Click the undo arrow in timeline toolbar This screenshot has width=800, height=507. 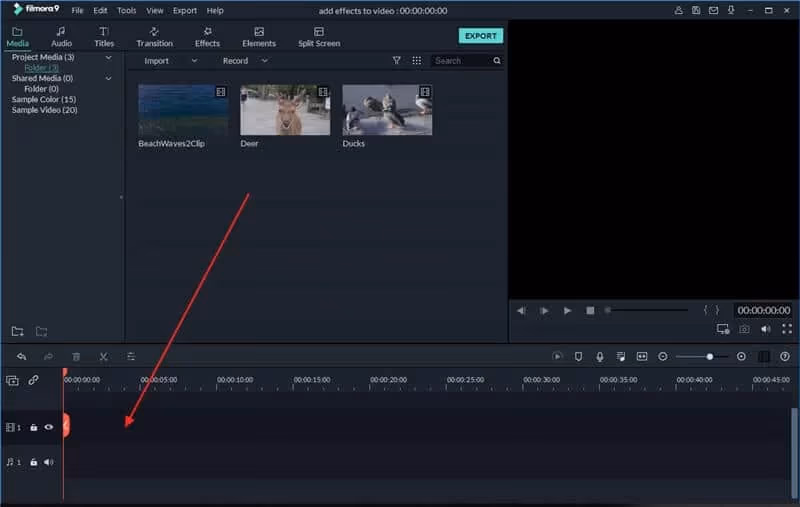tap(21, 356)
